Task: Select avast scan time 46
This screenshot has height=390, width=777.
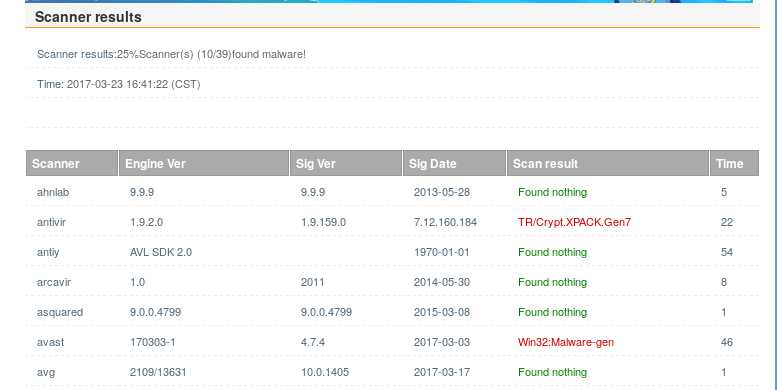Action: click(x=726, y=342)
